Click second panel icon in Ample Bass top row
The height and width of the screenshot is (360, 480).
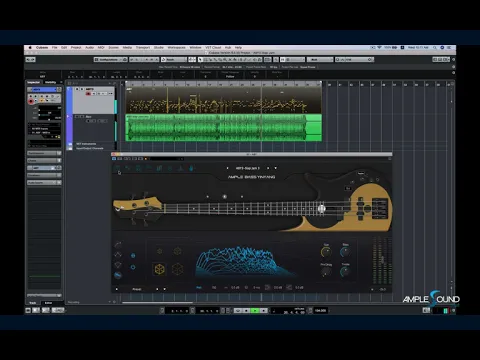[128, 168]
